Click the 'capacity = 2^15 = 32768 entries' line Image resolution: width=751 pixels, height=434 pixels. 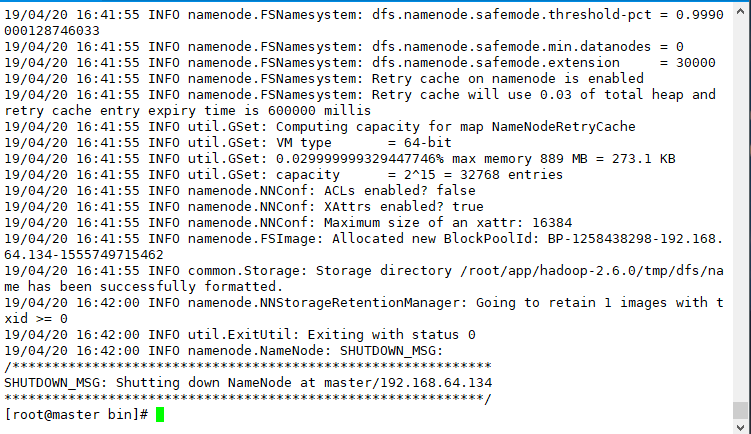click(284, 174)
